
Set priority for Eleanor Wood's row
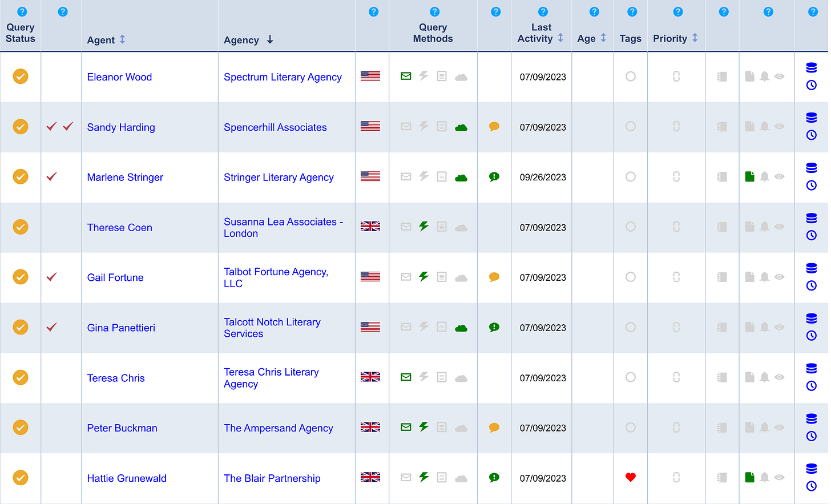click(676, 76)
